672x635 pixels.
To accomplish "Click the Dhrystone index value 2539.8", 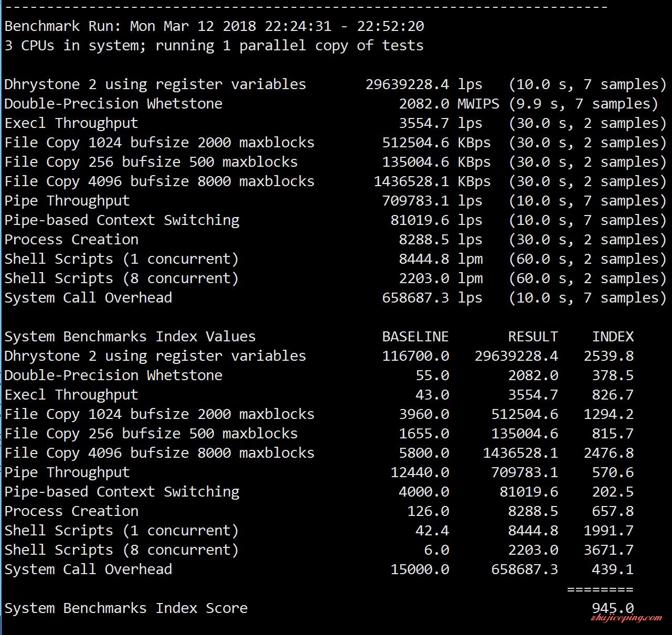I will [x=608, y=356].
